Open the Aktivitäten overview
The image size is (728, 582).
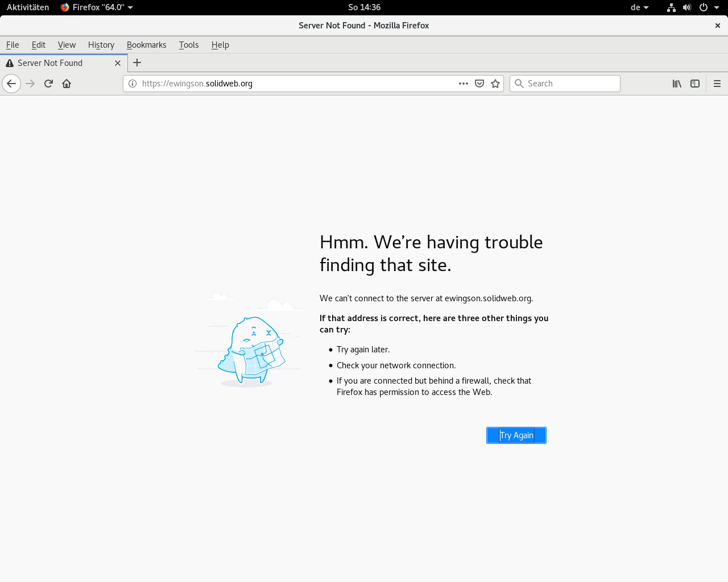[28, 7]
